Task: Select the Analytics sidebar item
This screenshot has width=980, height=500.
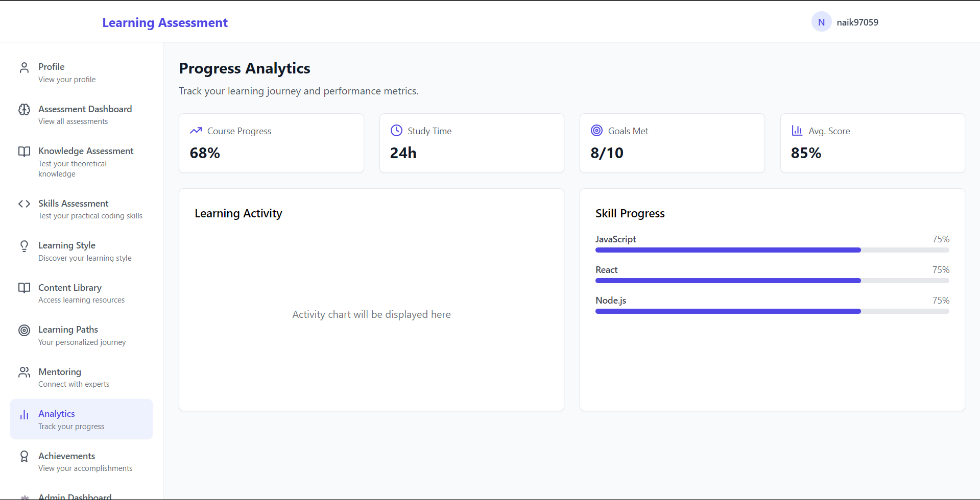Action: [81, 419]
